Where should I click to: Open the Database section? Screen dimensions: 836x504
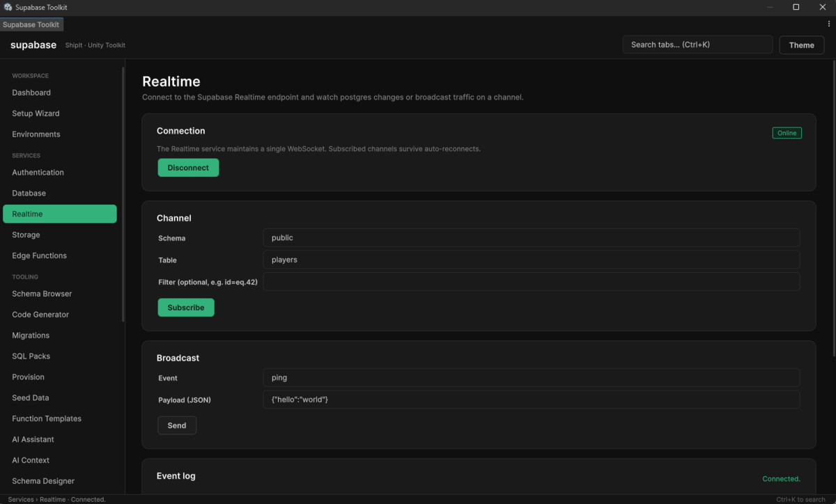pos(60,194)
